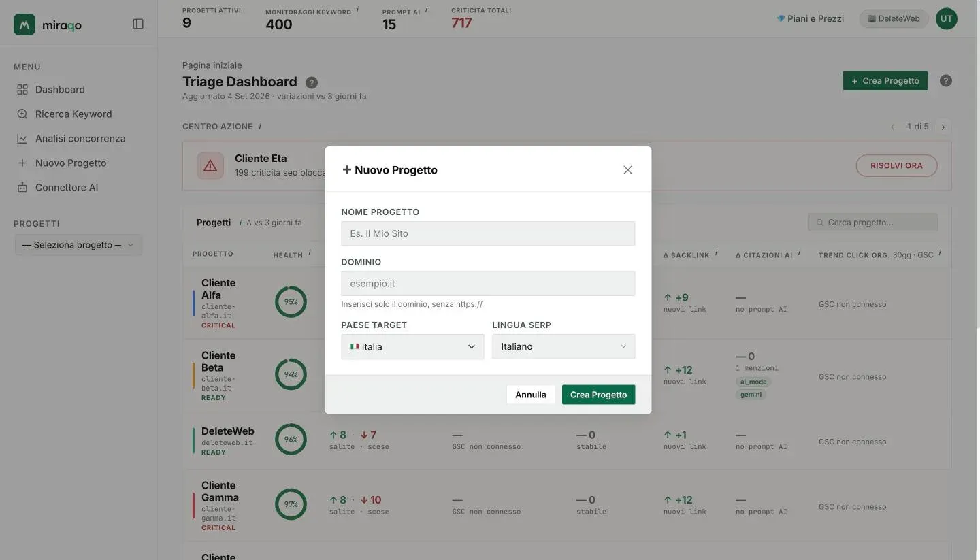980x560 pixels.
Task: Click the DeleteWeb account button
Action: point(894,18)
